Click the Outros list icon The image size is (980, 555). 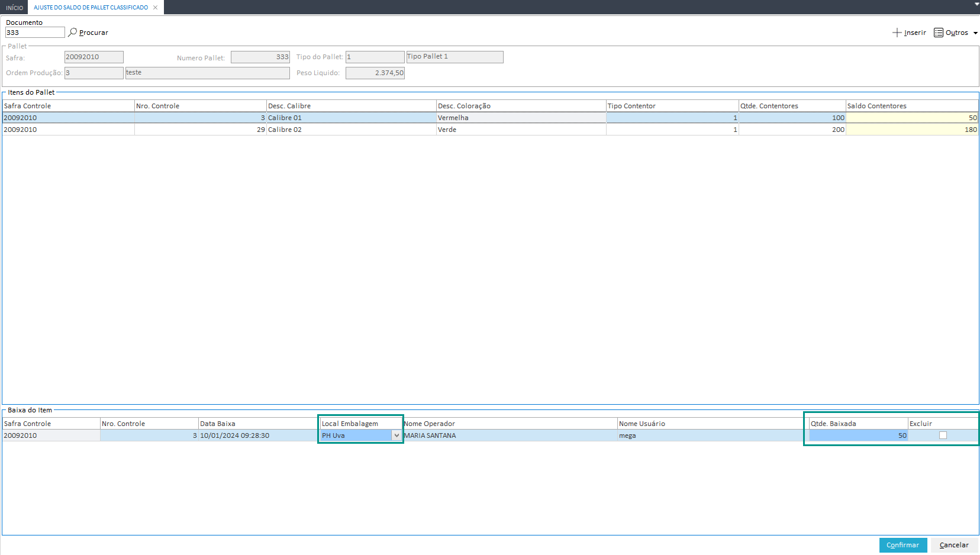(939, 33)
